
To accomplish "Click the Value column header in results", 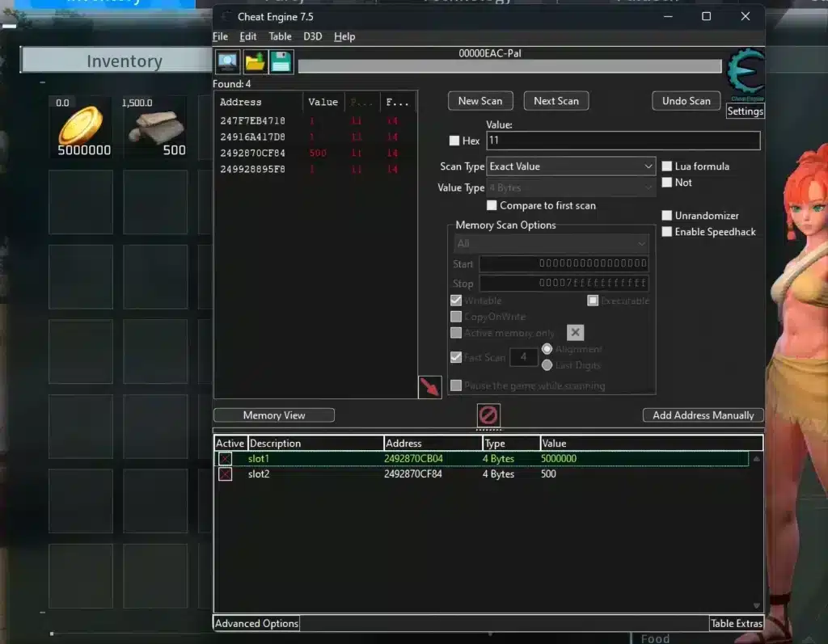I will (x=323, y=102).
